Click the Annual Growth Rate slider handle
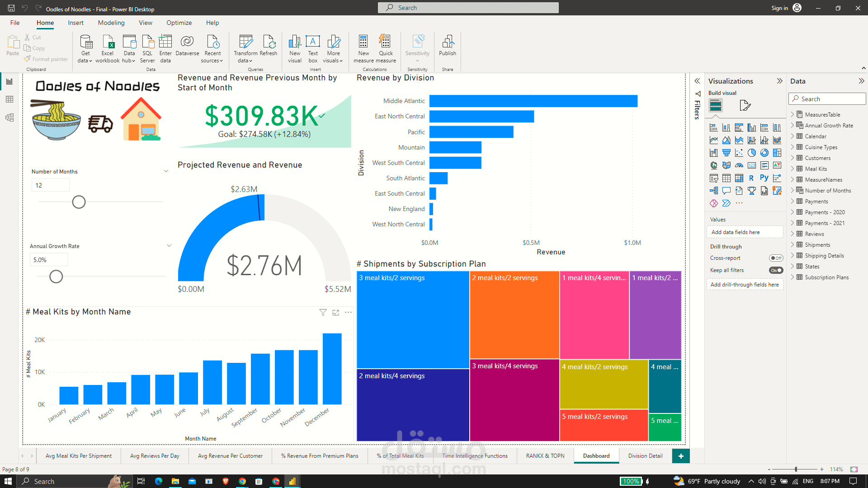 coord(56,277)
